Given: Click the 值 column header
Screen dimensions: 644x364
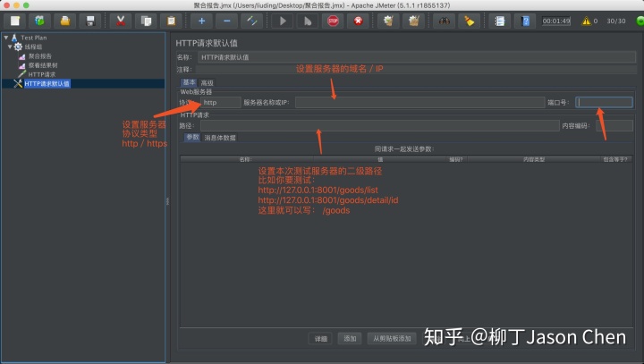Looking at the screenshot, I should coord(380,159).
